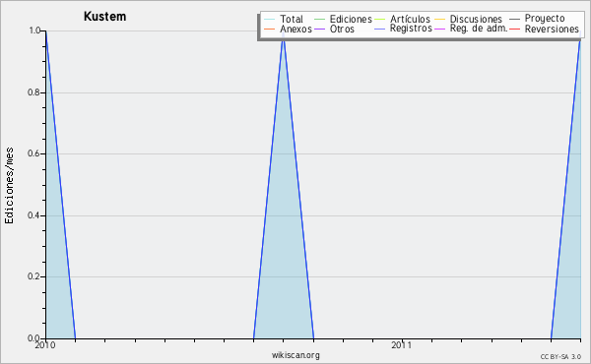Image resolution: width=591 pixels, height=364 pixels.
Task: Select the 'Total' legend label
Action: [x=292, y=19]
